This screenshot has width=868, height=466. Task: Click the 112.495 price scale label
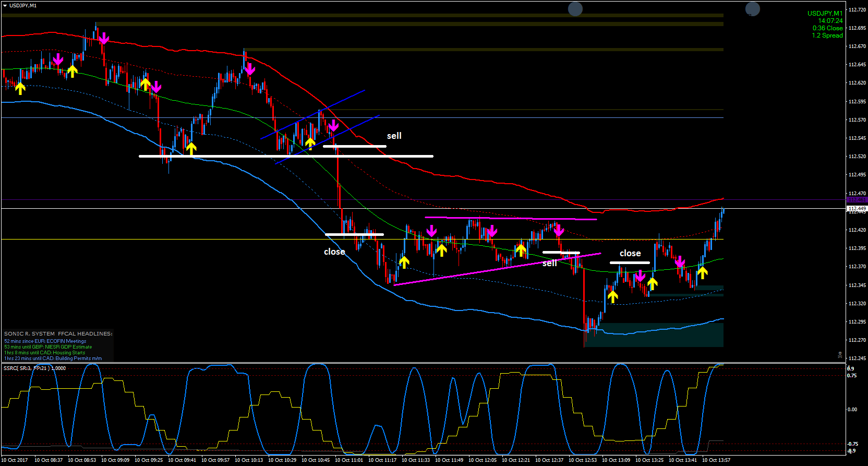coord(857,175)
